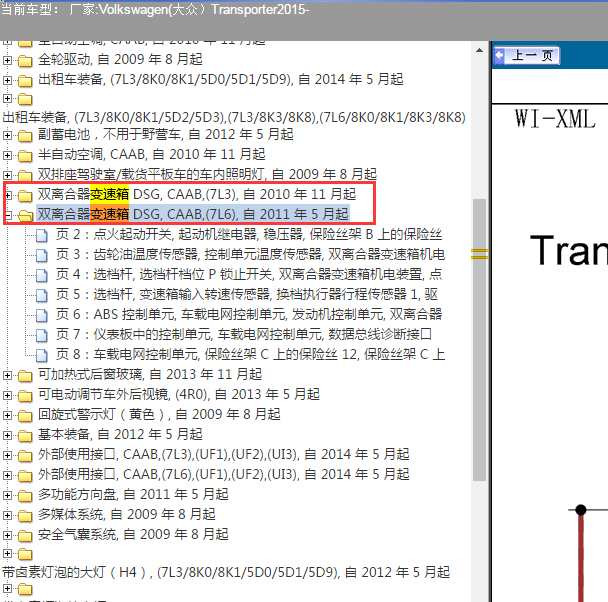Click the folder icon of 安全气囊系统
The width and height of the screenshot is (608, 602).
pos(25,536)
